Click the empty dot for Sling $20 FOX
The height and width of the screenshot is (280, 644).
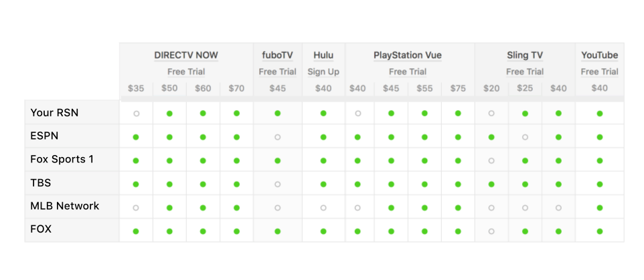(x=491, y=231)
